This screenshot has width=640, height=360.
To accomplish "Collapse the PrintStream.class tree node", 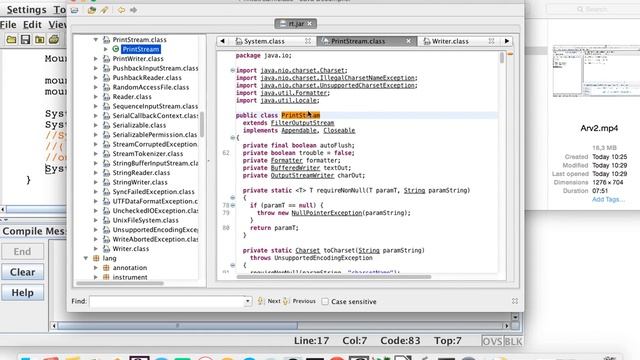I will click(96, 40).
